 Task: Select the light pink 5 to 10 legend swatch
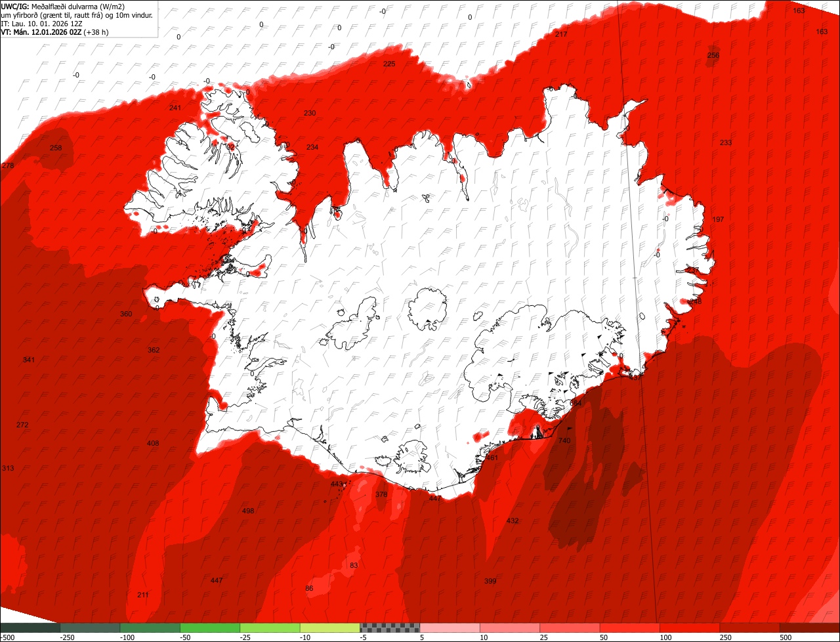[x=450, y=628]
